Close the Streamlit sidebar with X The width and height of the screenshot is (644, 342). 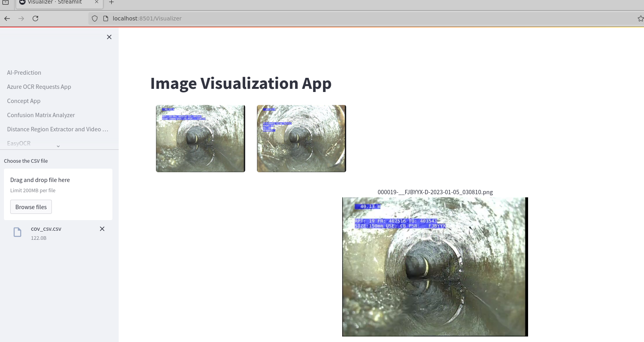[109, 37]
